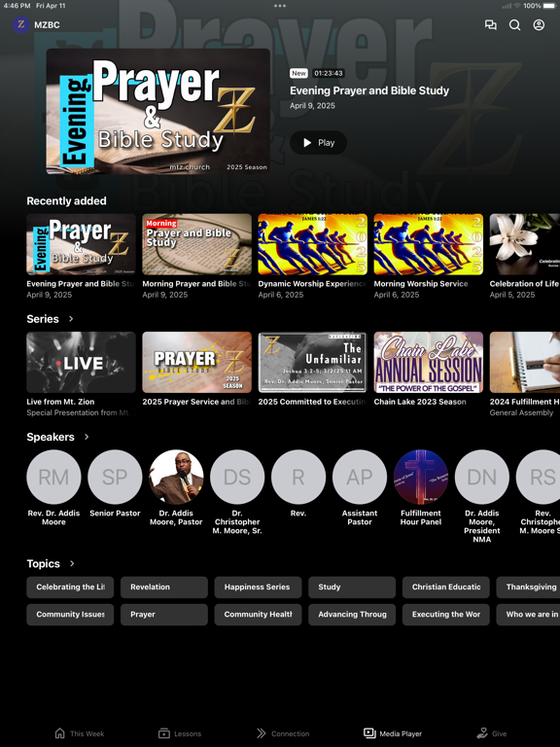
Task: Open 2025 Prayer Service series thumbnail
Action: (x=196, y=363)
